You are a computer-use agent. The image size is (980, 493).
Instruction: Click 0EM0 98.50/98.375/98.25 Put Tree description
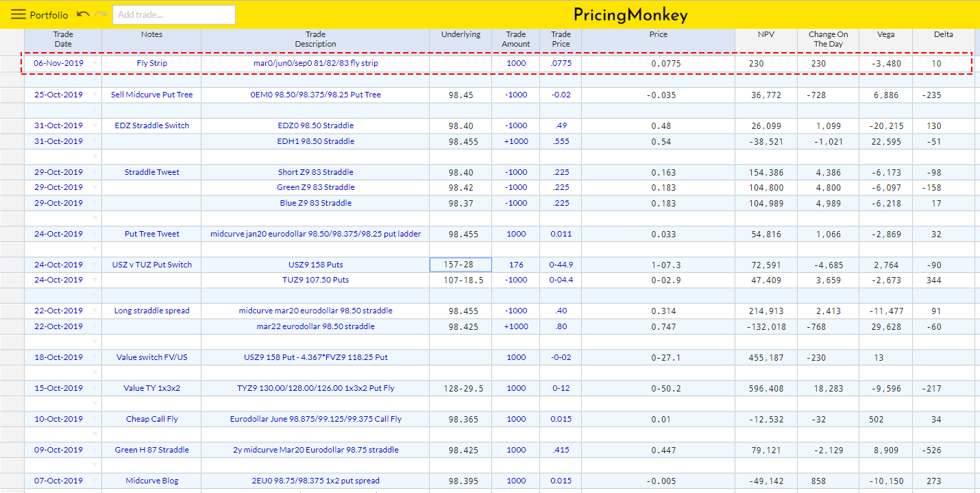click(315, 95)
